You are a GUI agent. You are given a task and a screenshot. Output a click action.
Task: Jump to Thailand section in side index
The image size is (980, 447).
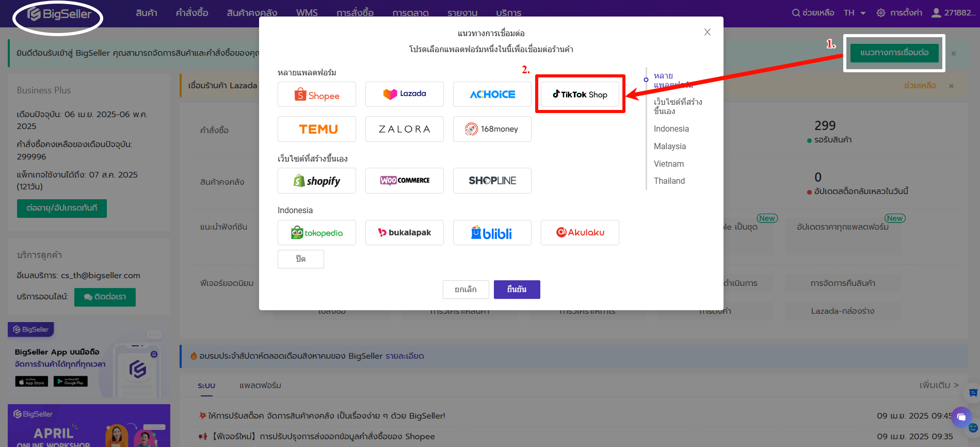coord(669,181)
